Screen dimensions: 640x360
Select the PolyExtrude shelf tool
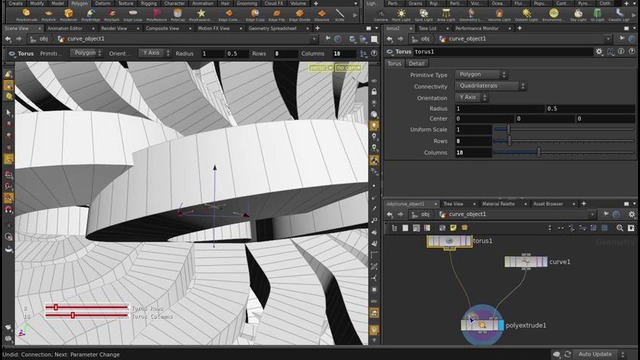click(27, 15)
